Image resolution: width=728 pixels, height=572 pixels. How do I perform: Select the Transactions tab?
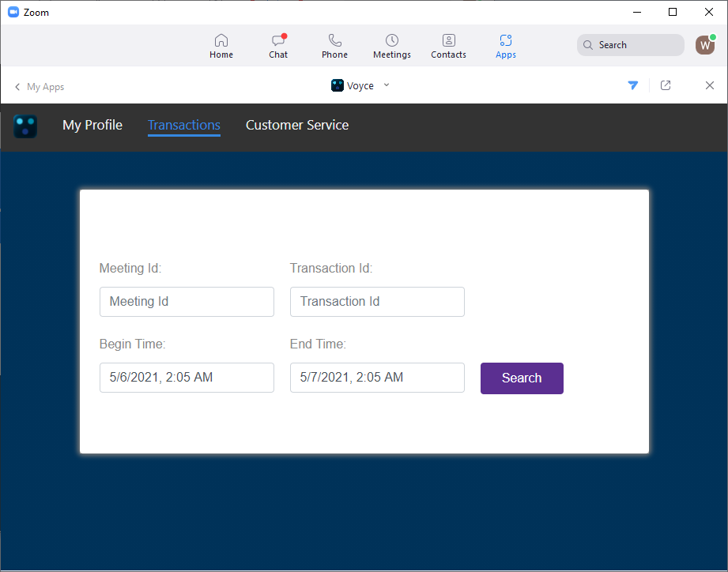tap(183, 125)
